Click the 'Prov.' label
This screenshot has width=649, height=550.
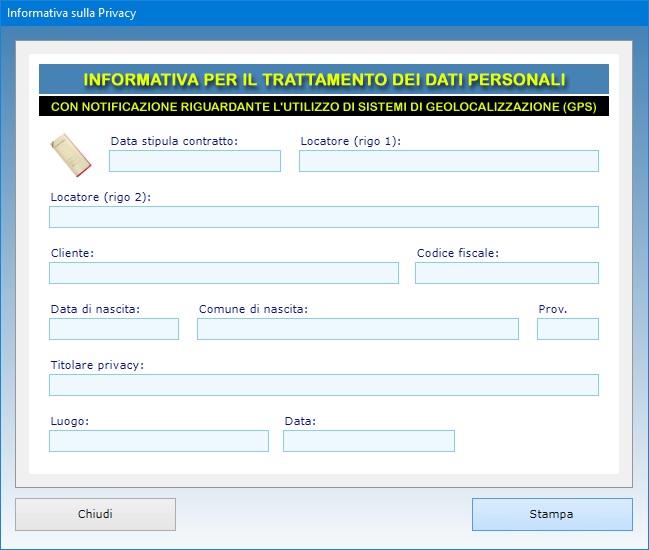click(553, 309)
